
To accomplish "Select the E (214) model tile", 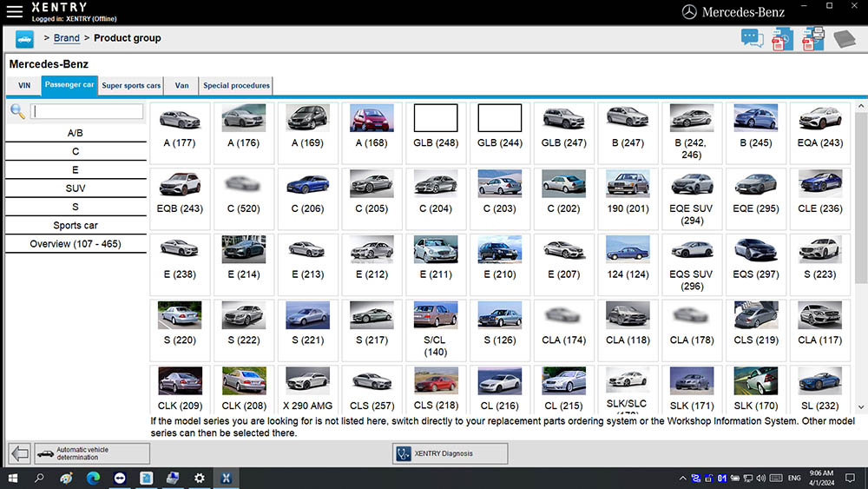I will (244, 264).
